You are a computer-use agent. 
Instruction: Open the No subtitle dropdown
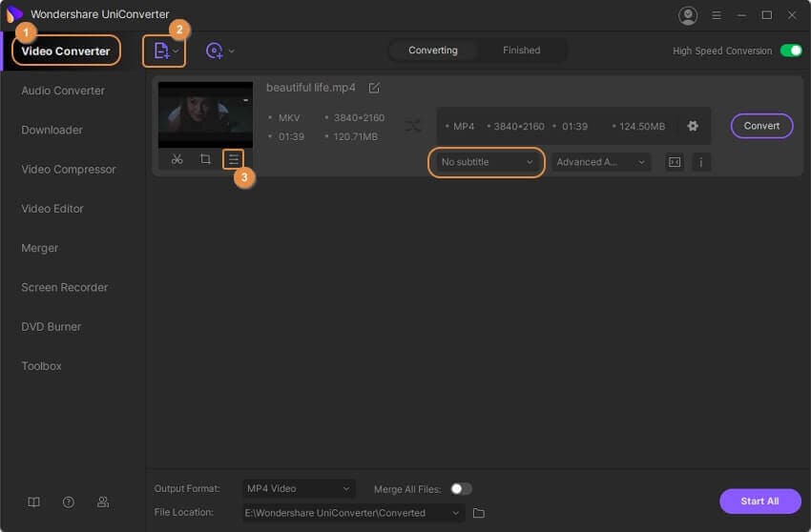coord(487,162)
